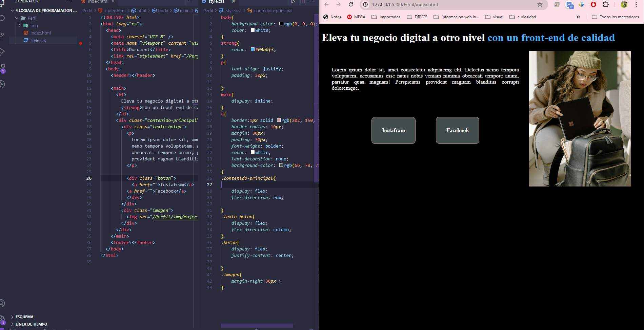Open the visual bookmark folder
Screen dimensions: 644x330
coord(494,17)
